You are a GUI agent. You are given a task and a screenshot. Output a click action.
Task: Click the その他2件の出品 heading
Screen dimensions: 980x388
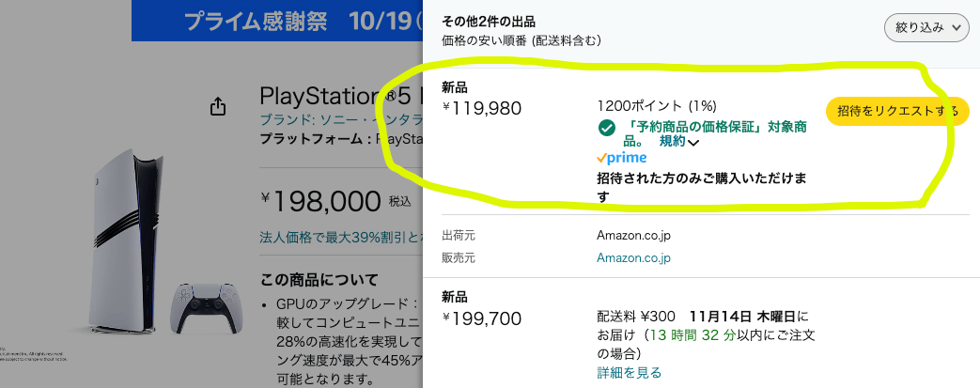click(x=489, y=21)
